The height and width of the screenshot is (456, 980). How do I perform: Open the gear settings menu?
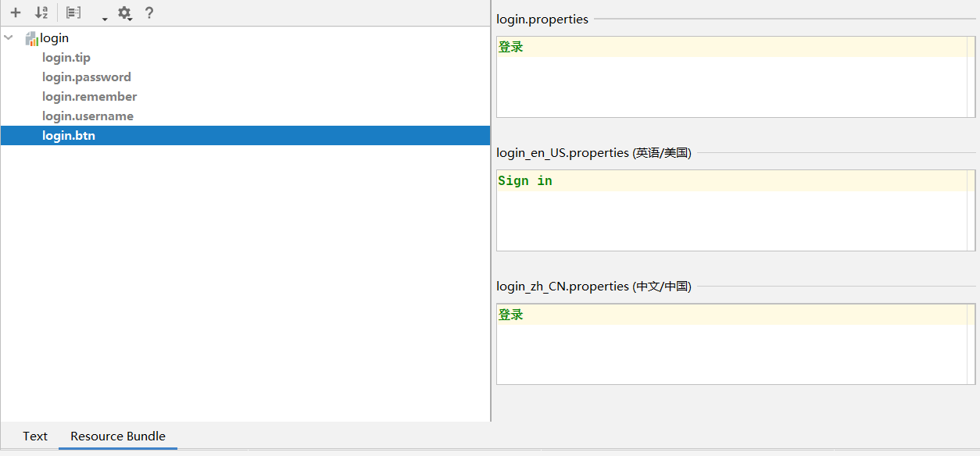pyautogui.click(x=124, y=12)
